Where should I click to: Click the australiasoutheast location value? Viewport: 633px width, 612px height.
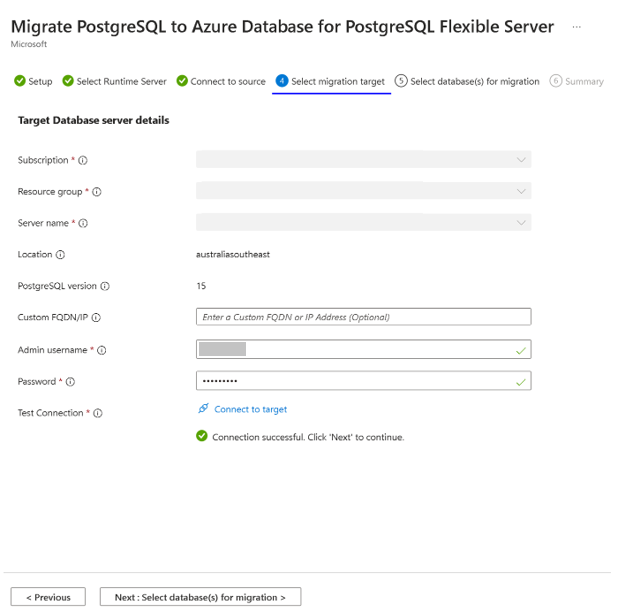pos(233,255)
